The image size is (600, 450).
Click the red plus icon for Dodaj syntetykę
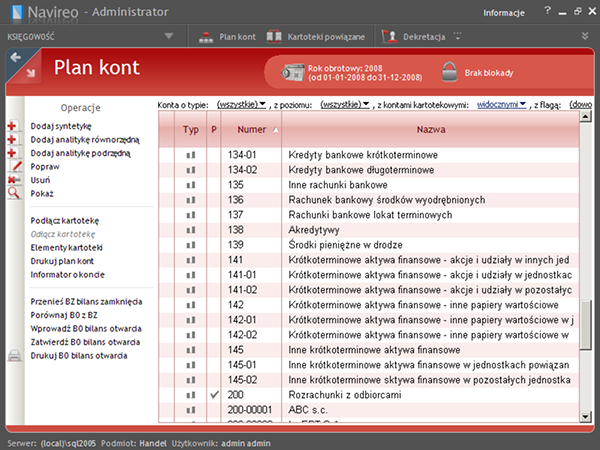click(x=13, y=127)
